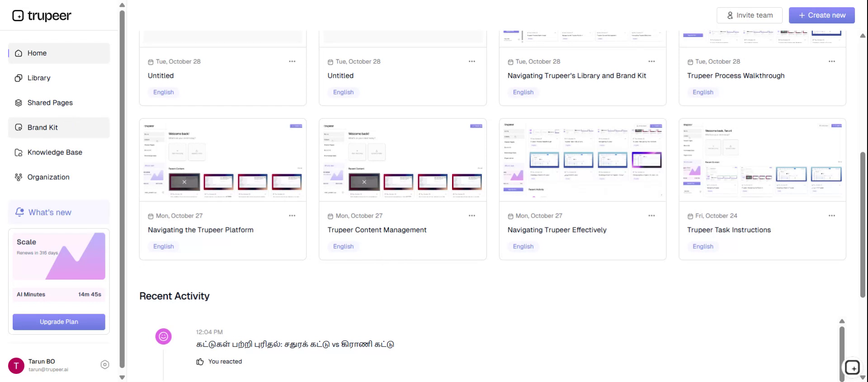This screenshot has width=868, height=382.
Task: Click title Navigating Trupeer's Library and Brand Kit
Action: [x=577, y=76]
